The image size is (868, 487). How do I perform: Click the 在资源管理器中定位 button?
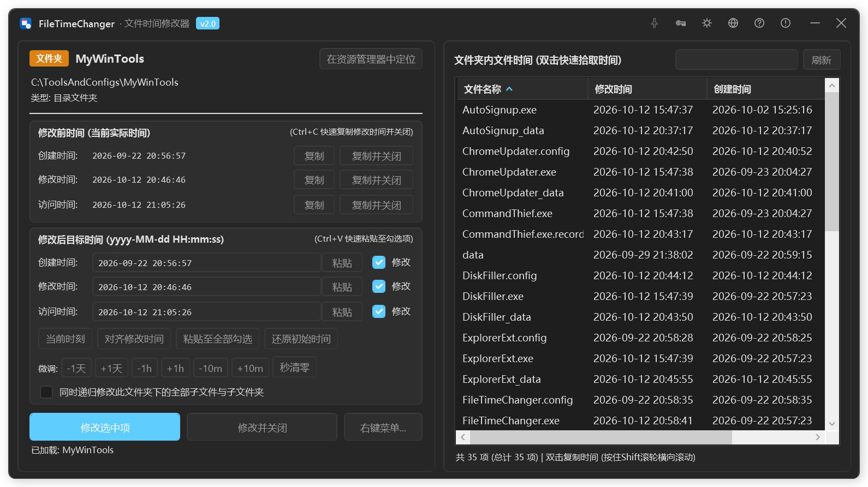coord(371,59)
